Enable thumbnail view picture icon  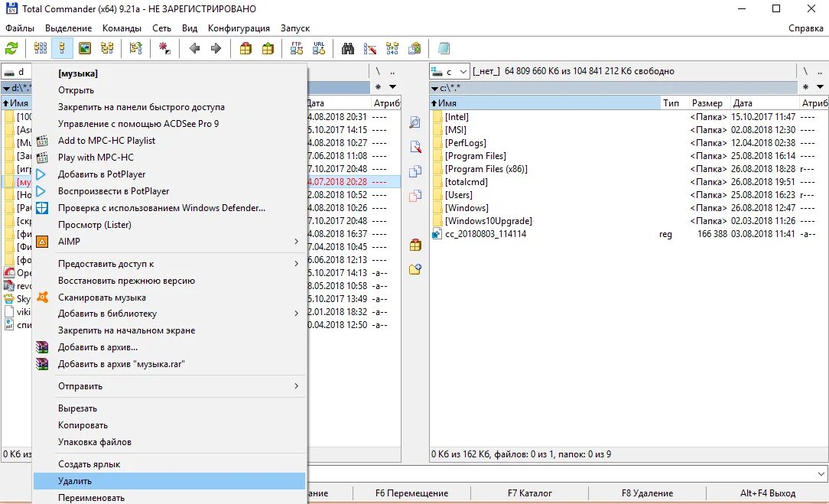point(85,49)
